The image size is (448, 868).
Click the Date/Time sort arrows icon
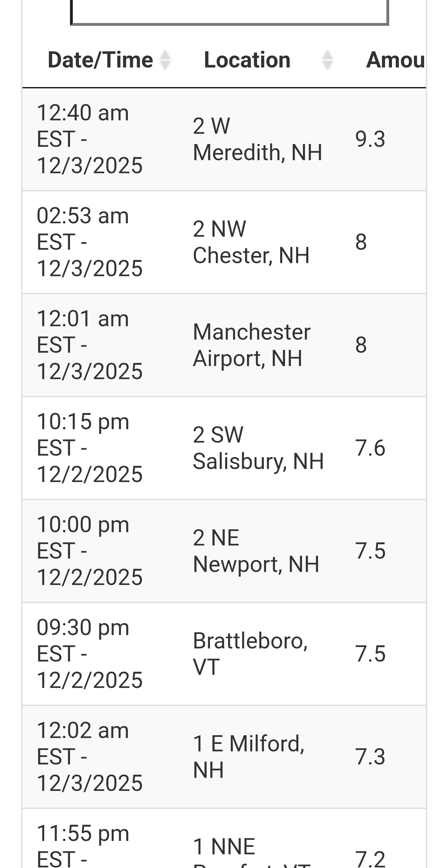tap(165, 60)
